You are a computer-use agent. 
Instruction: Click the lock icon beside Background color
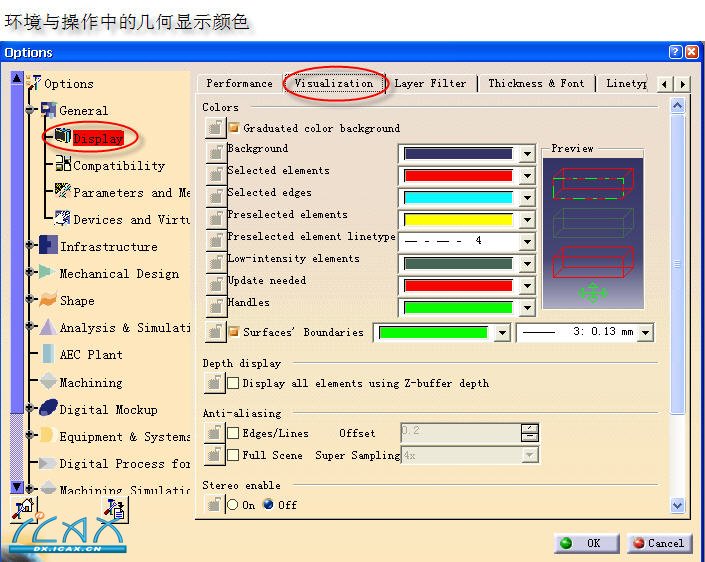(x=215, y=152)
